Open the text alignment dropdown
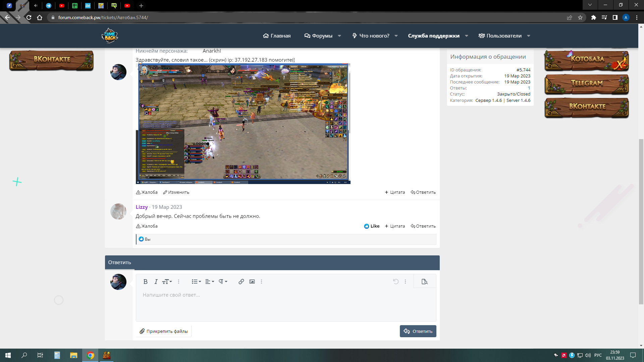Image resolution: width=644 pixels, height=362 pixels. tap(210, 282)
